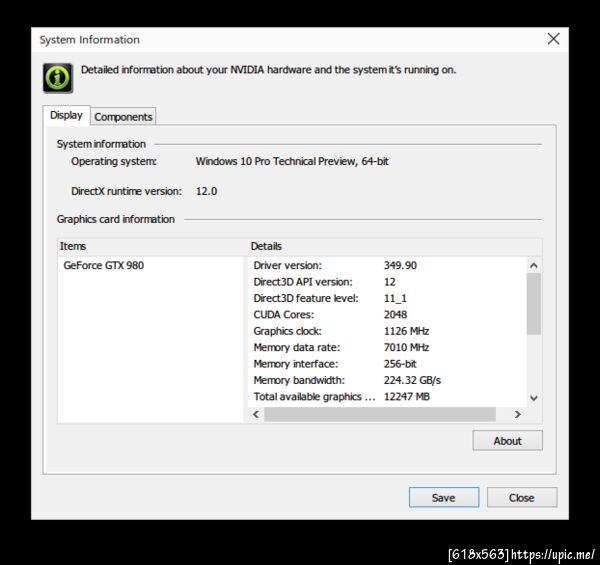Click the horizontal scroll right arrow
The image size is (600, 565).
[x=518, y=414]
